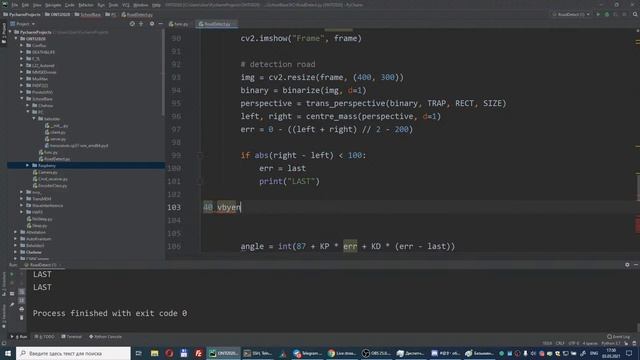640x360 pixels.
Task: Click the print("LAST") code line
Action: tap(289, 181)
